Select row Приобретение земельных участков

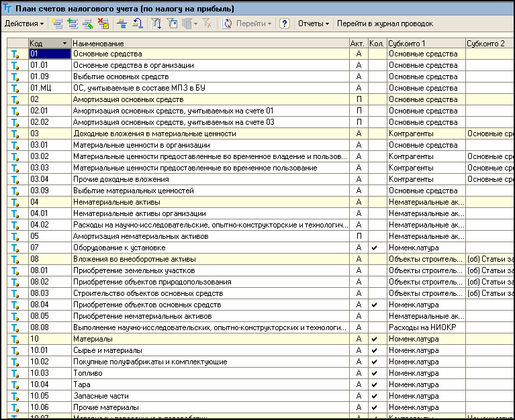(261, 270)
